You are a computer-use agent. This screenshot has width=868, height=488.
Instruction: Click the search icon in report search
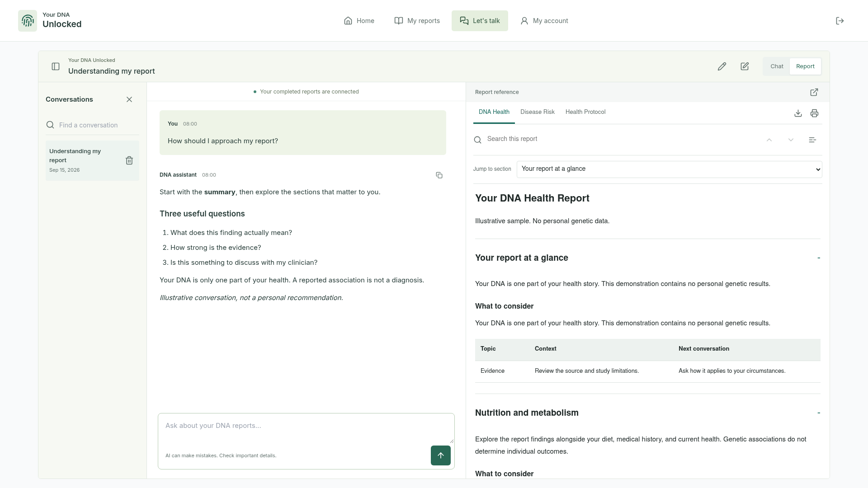478,140
